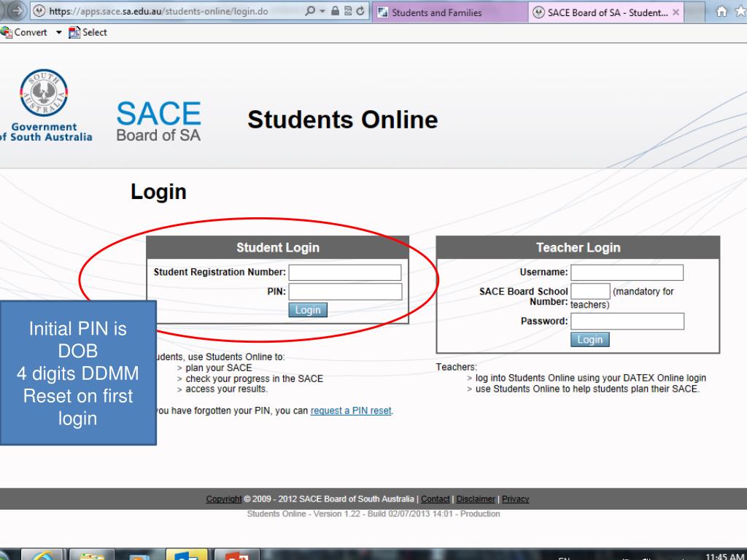The image size is (747, 560).
Task: Click the 'Student Login' panel header
Action: click(278, 248)
